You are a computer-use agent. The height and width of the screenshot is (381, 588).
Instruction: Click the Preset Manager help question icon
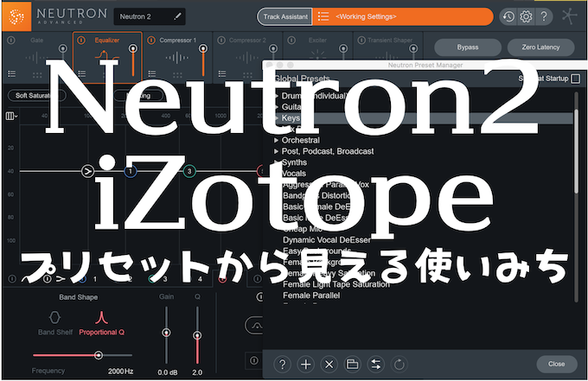[x=283, y=364]
